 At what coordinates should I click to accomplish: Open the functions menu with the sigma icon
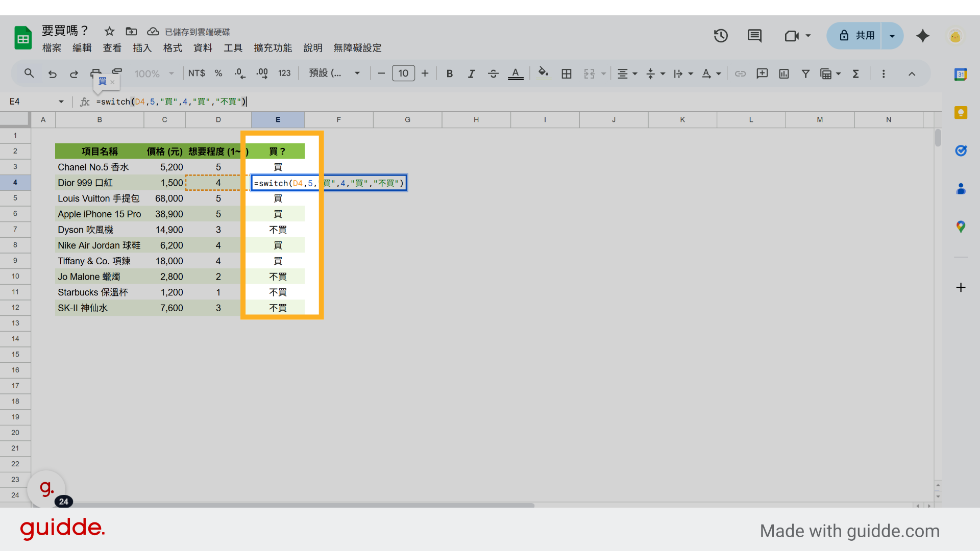(x=856, y=73)
